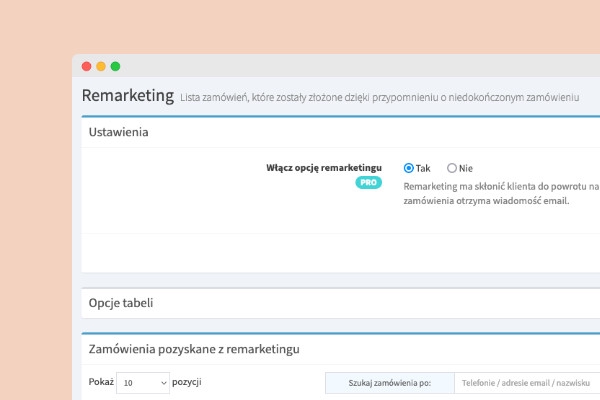Click the 'Pokaż' label before the dropdown
Screen dimensions: 600x400
pyautogui.click(x=101, y=383)
